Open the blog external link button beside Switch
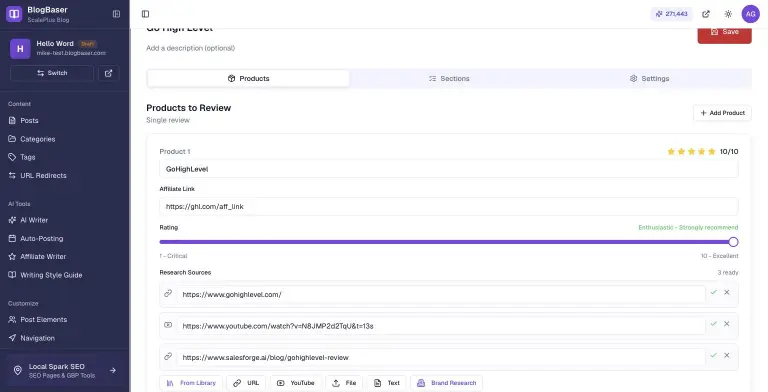The height and width of the screenshot is (392, 768). point(109,73)
